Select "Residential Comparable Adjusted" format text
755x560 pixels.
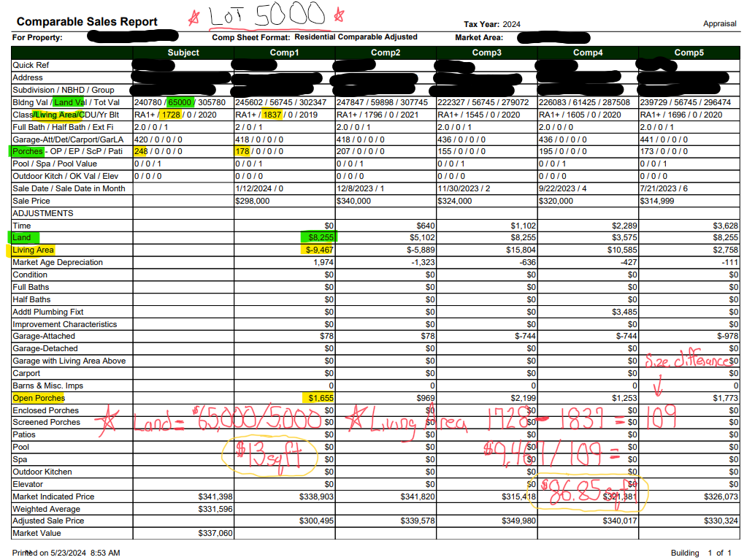pos(356,37)
